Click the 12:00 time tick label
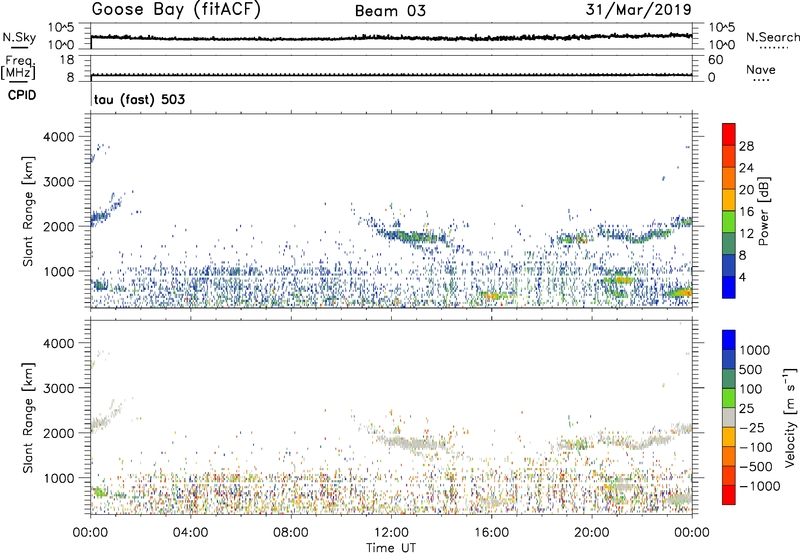The width and height of the screenshot is (800, 554). pyautogui.click(x=391, y=533)
